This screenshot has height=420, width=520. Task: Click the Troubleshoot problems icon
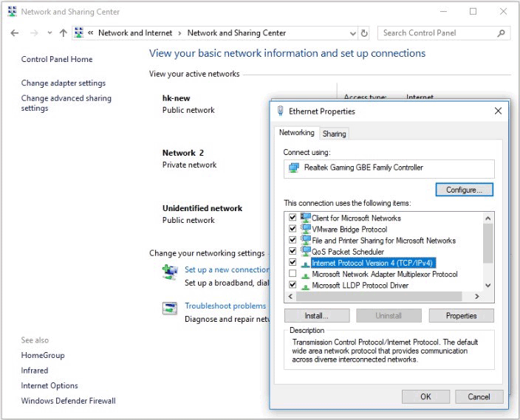pyautogui.click(x=170, y=308)
